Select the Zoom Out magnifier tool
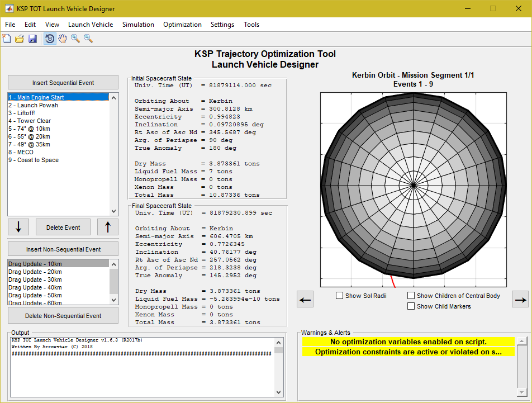This screenshot has width=532, height=403. (88, 39)
